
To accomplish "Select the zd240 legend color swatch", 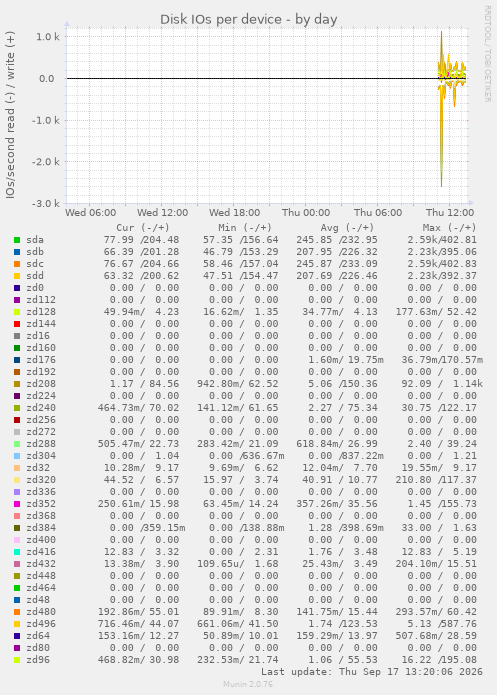I will [17, 408].
